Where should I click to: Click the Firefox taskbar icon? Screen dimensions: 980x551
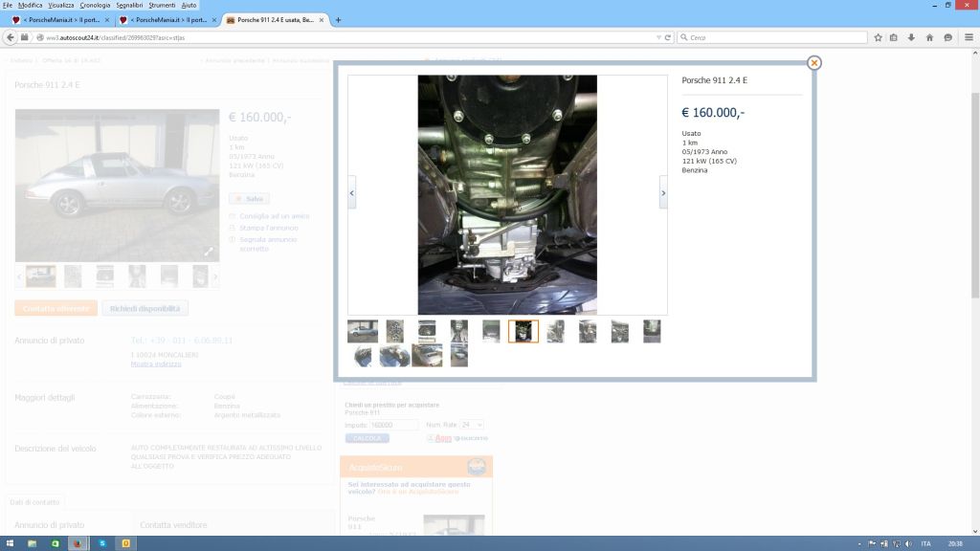pos(78,543)
